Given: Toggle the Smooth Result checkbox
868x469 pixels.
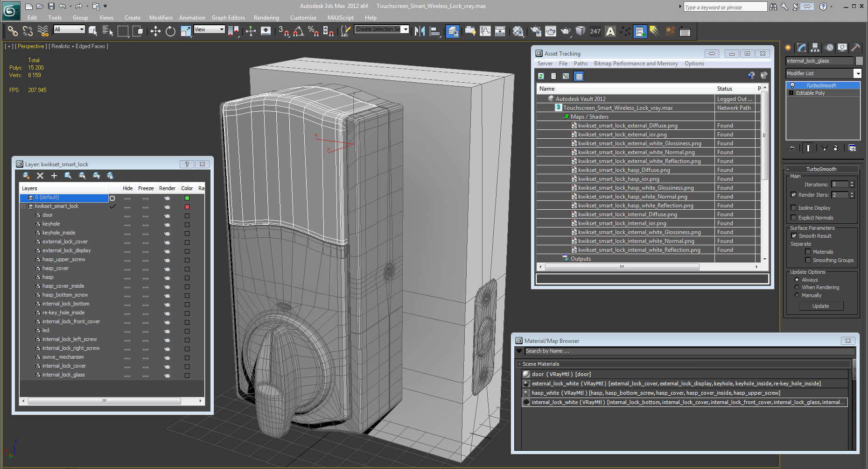Looking at the screenshot, I should pos(794,236).
